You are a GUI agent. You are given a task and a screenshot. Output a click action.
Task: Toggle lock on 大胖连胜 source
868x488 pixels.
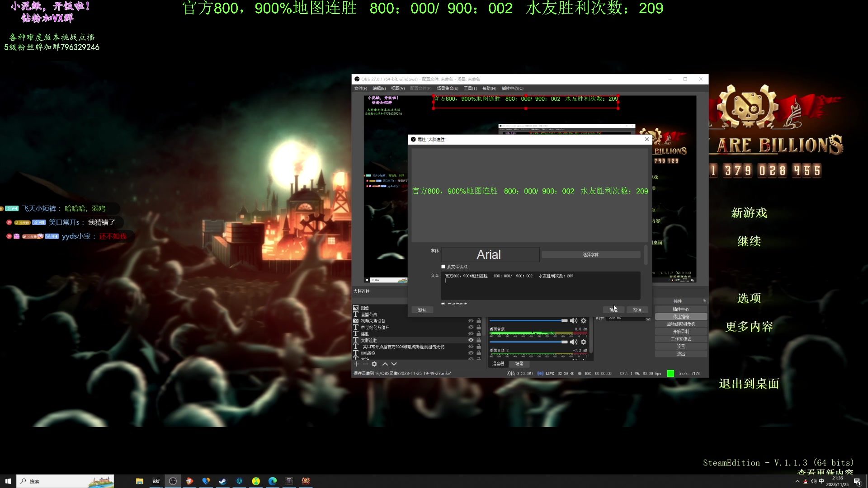point(478,340)
